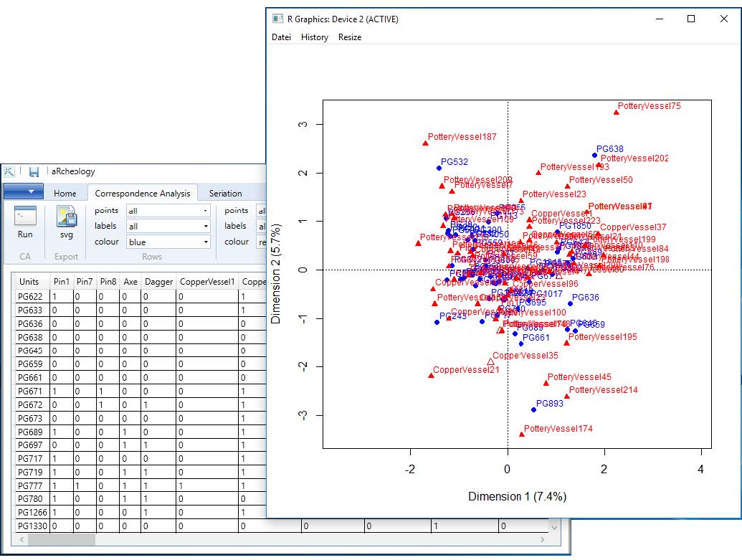This screenshot has height=560, width=742.
Task: Select the PG1330 row label
Action: coord(32,526)
